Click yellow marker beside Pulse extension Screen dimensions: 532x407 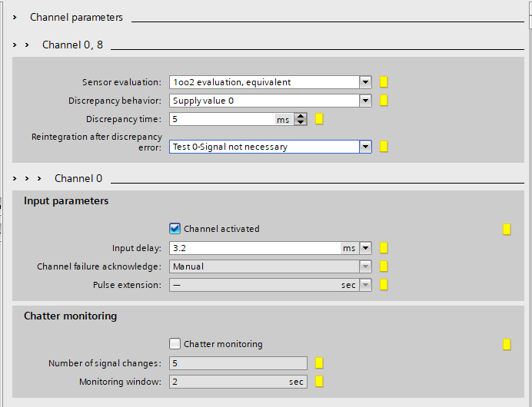click(x=384, y=285)
